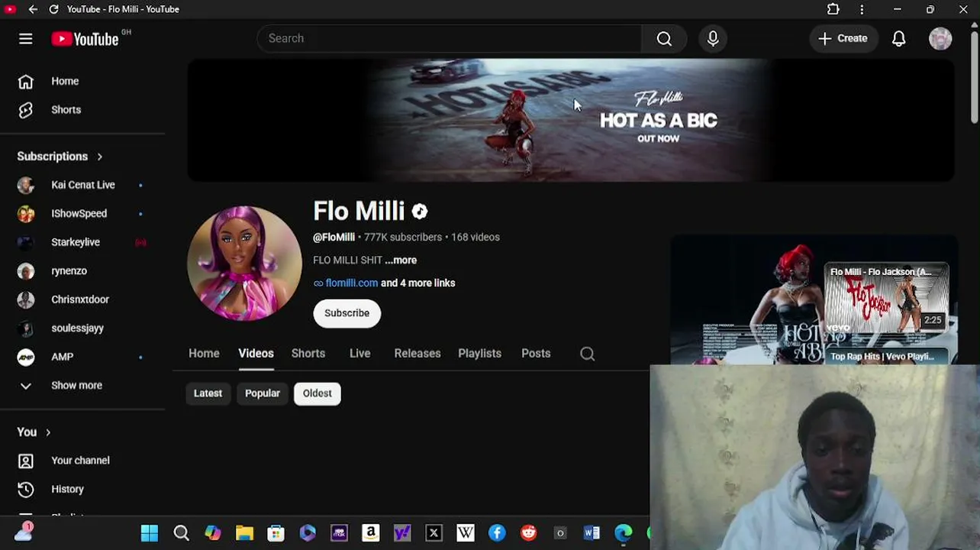Open the Posts tab

[x=536, y=354]
